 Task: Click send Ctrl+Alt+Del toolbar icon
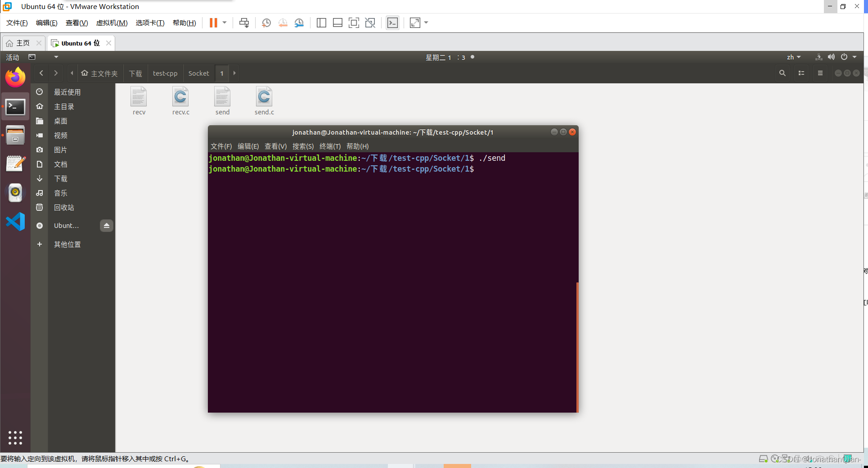tap(244, 23)
